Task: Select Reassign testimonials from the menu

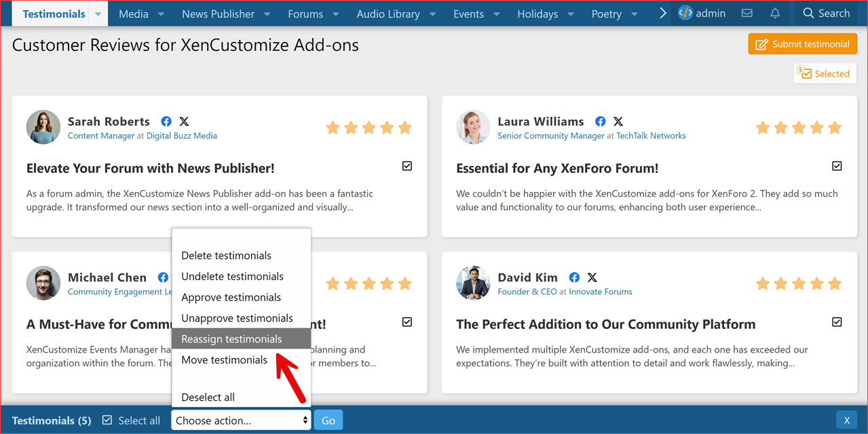Action: (231, 338)
